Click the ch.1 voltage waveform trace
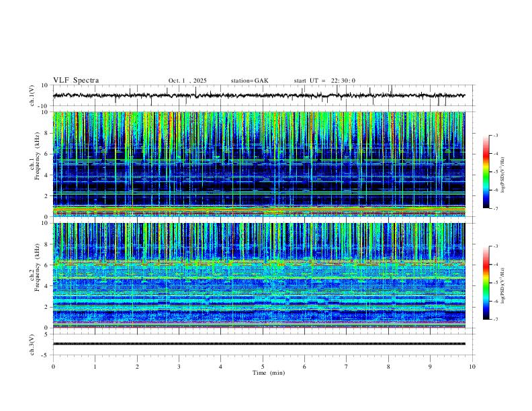 point(259,95)
